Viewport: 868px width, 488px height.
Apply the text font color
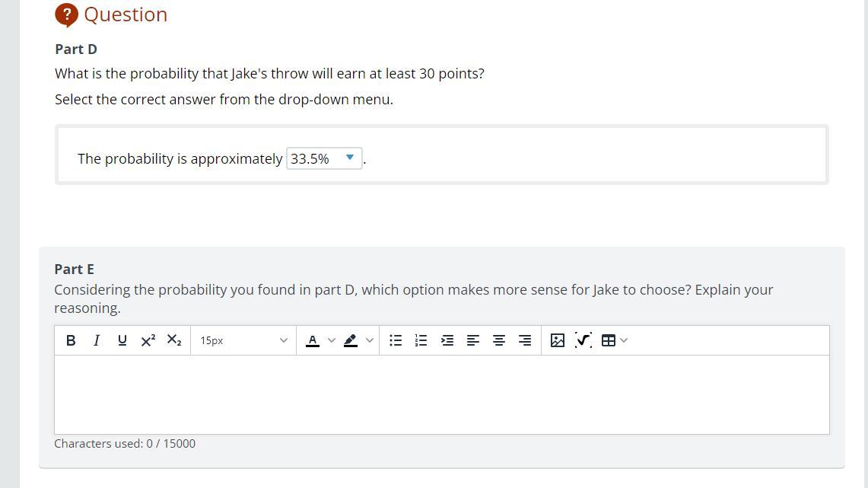(313, 340)
